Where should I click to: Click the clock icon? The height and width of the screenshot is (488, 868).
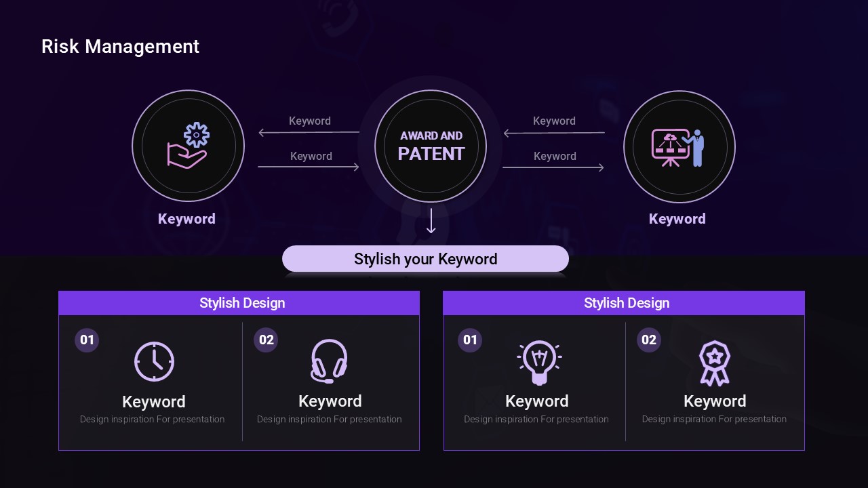pyautogui.click(x=154, y=361)
